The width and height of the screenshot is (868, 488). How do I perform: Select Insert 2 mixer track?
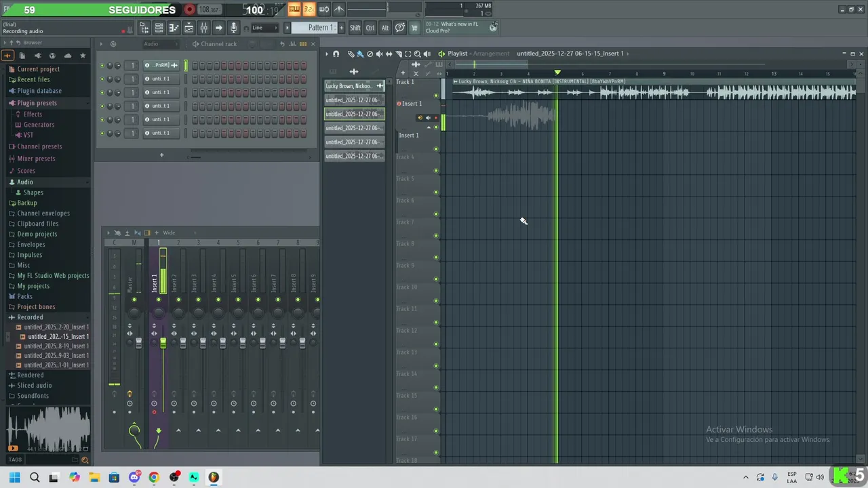pyautogui.click(x=176, y=283)
